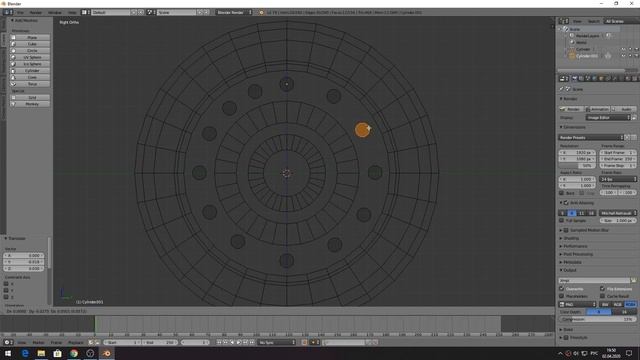Select the World row in outliner
The image size is (640, 360).
pos(581,42)
